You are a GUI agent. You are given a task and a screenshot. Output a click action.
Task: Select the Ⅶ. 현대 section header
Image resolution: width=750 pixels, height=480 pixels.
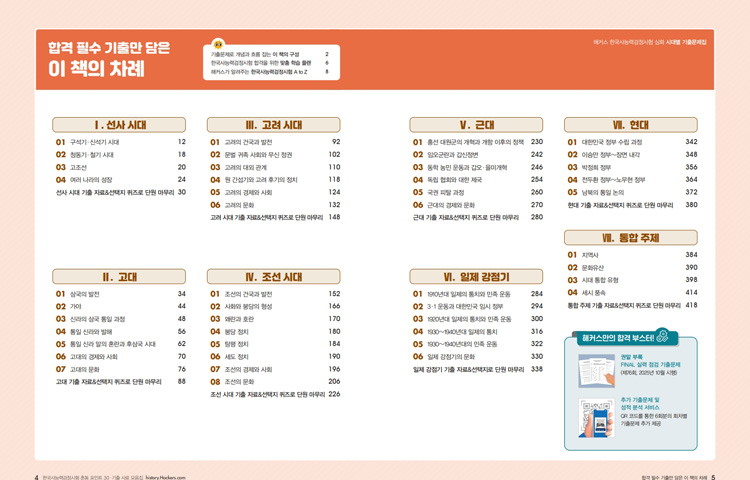pos(631,125)
